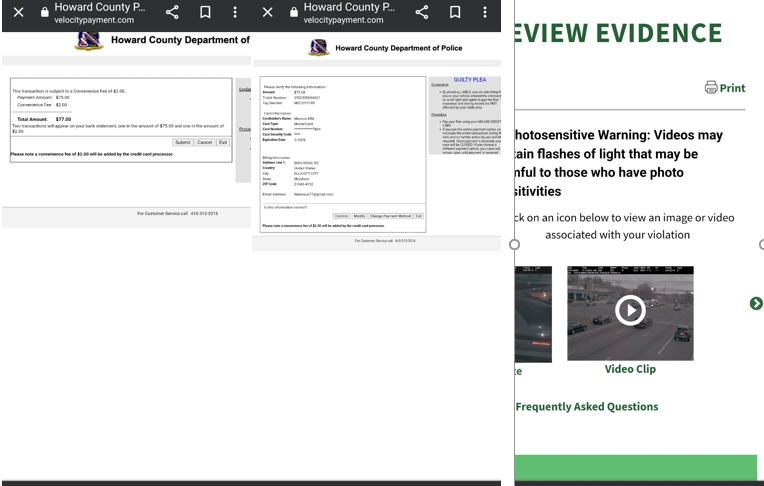
Task: Select the Email Address row
Action: pyautogui.click(x=298, y=194)
